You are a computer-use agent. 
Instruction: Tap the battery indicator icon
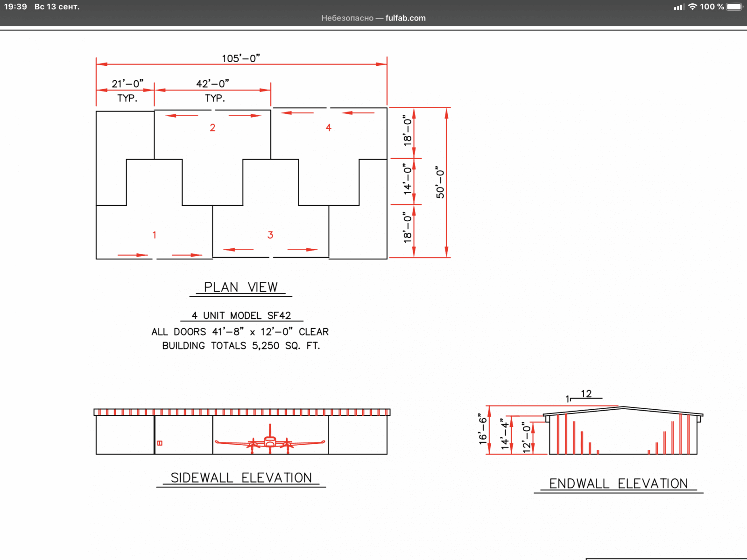[734, 7]
